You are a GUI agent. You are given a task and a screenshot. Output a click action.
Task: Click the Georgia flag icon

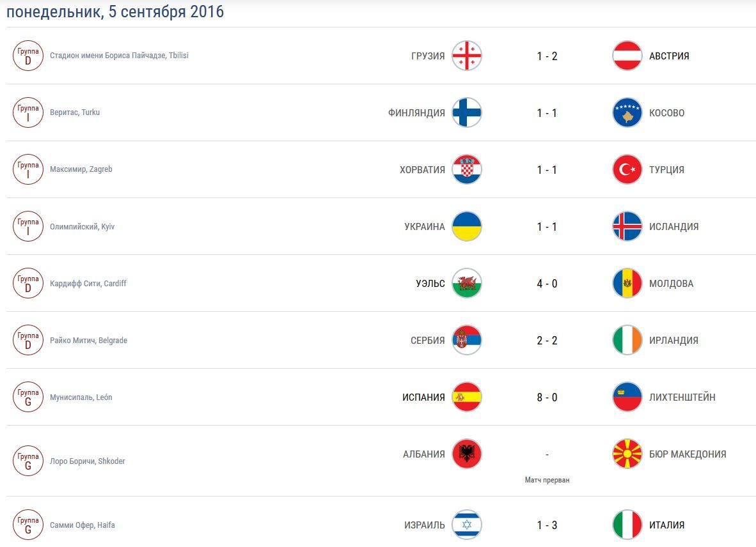[467, 56]
